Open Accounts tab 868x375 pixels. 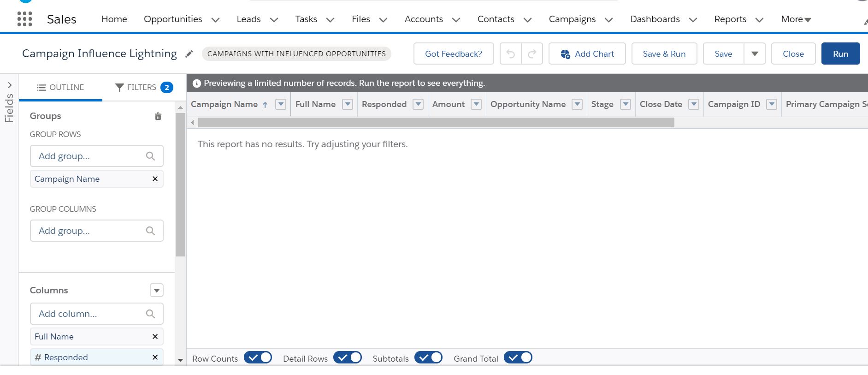coord(424,19)
